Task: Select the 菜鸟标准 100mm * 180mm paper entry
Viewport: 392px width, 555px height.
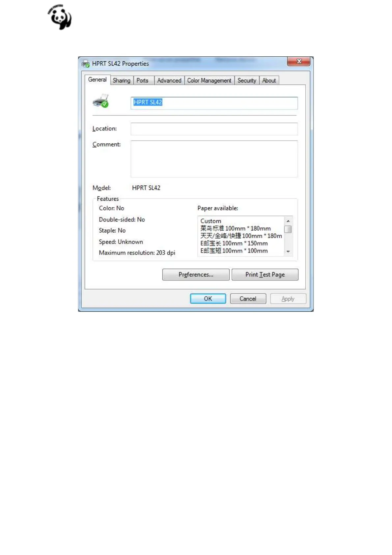Action: pos(236,228)
